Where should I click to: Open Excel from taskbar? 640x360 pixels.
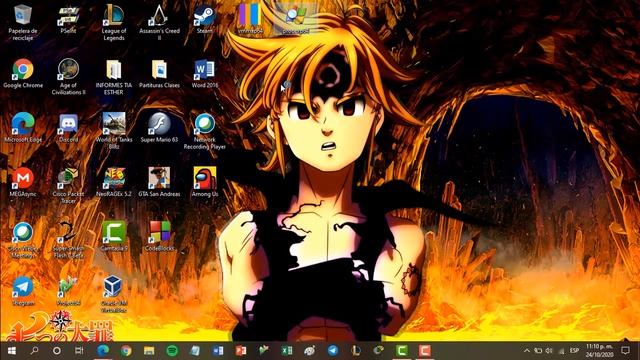(287, 351)
